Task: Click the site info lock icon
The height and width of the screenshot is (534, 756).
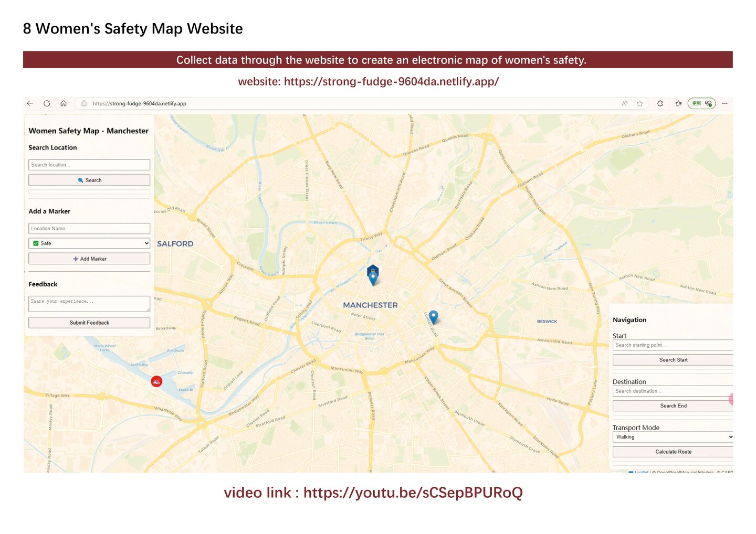Action: [x=84, y=103]
